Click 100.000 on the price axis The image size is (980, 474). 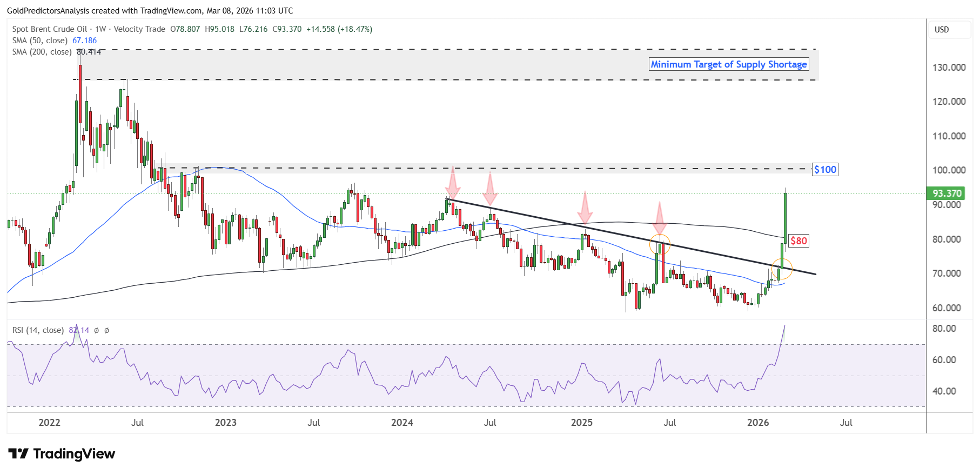tap(949, 170)
